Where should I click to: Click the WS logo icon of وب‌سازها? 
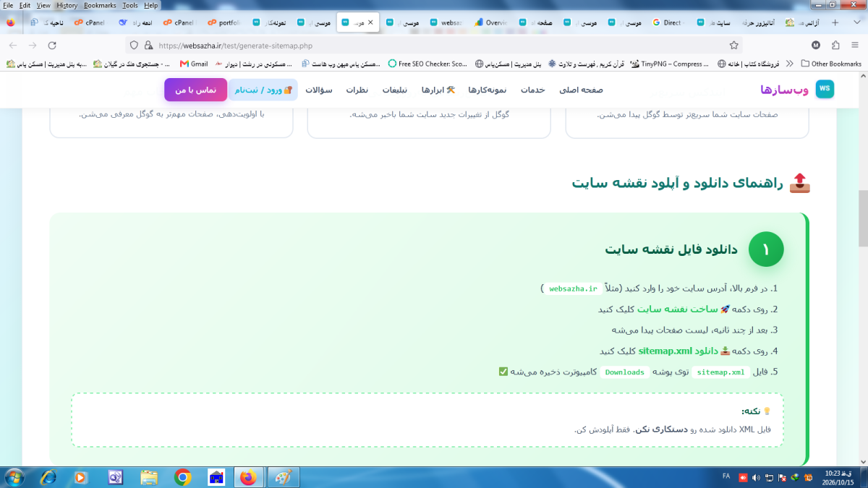click(825, 89)
